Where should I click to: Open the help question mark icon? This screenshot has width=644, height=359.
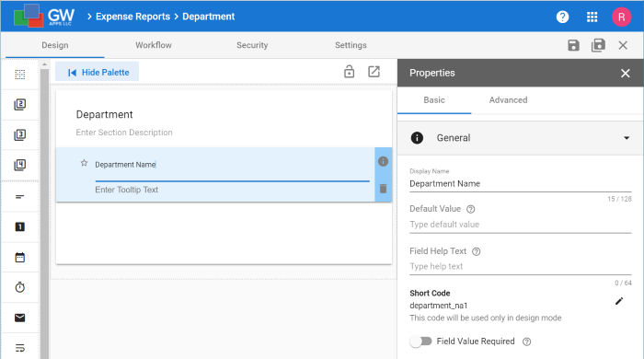tap(562, 17)
